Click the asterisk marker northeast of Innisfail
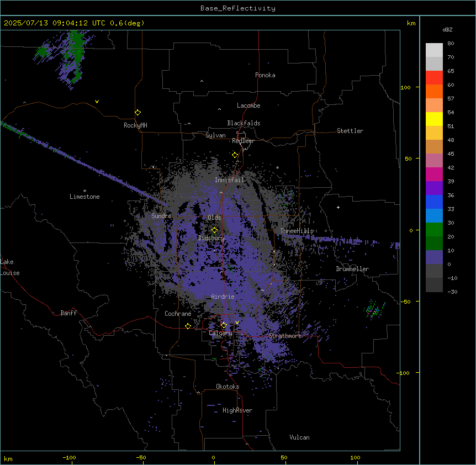The width and height of the screenshot is (476, 465). tap(277, 167)
